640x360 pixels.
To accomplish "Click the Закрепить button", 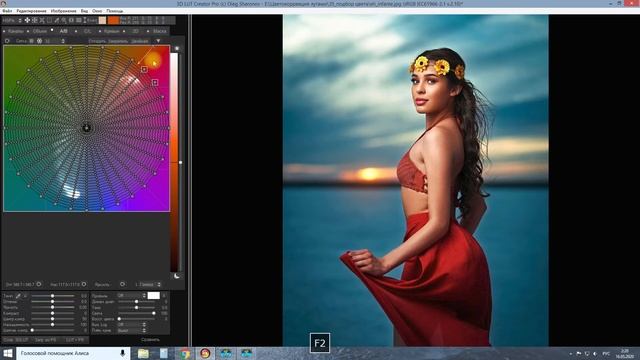I will click(118, 41).
